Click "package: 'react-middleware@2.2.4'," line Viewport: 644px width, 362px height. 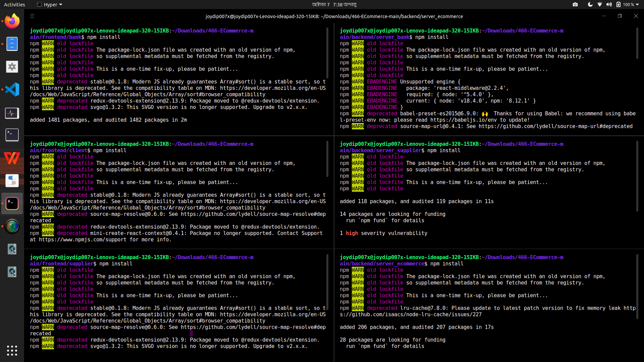tap(458, 88)
